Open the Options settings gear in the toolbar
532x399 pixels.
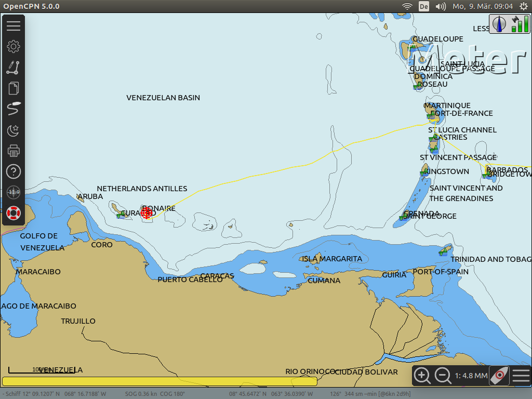13,46
